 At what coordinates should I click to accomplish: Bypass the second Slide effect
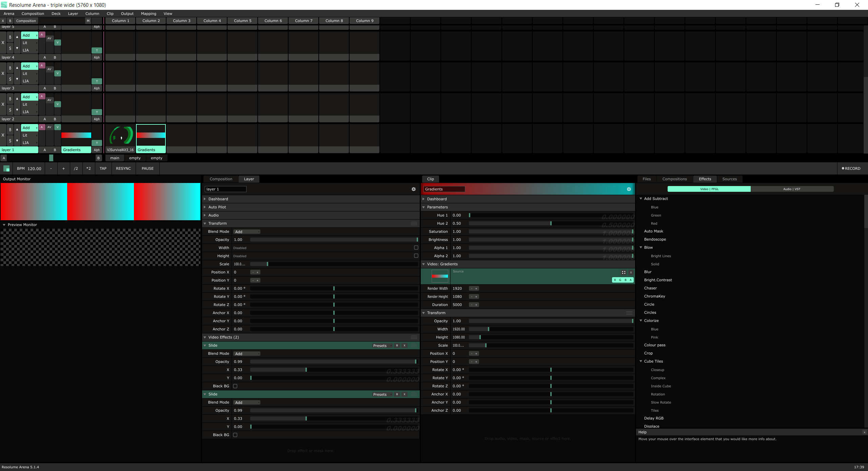pyautogui.click(x=397, y=394)
